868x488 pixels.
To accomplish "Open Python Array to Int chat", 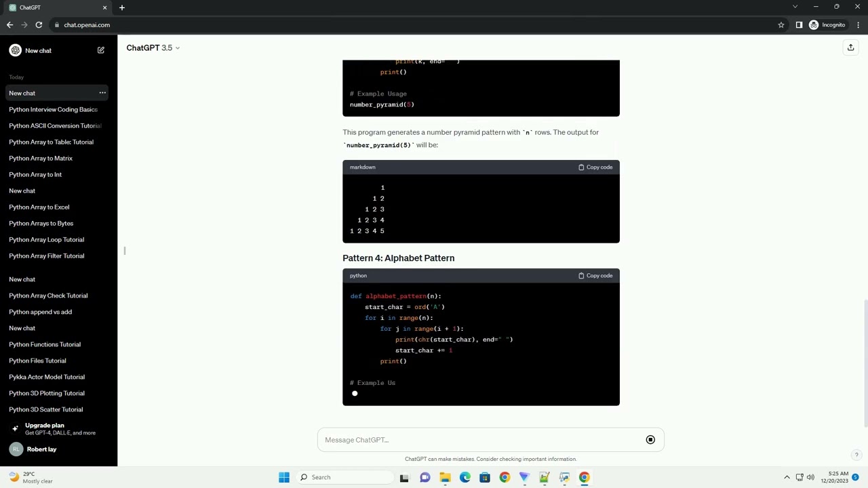I will pos(35,174).
